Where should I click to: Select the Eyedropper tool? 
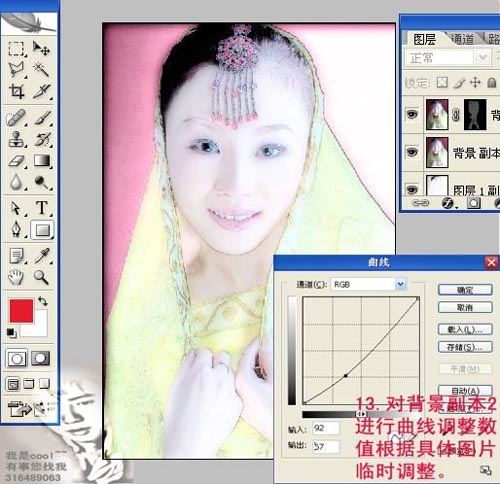pyautogui.click(x=42, y=256)
